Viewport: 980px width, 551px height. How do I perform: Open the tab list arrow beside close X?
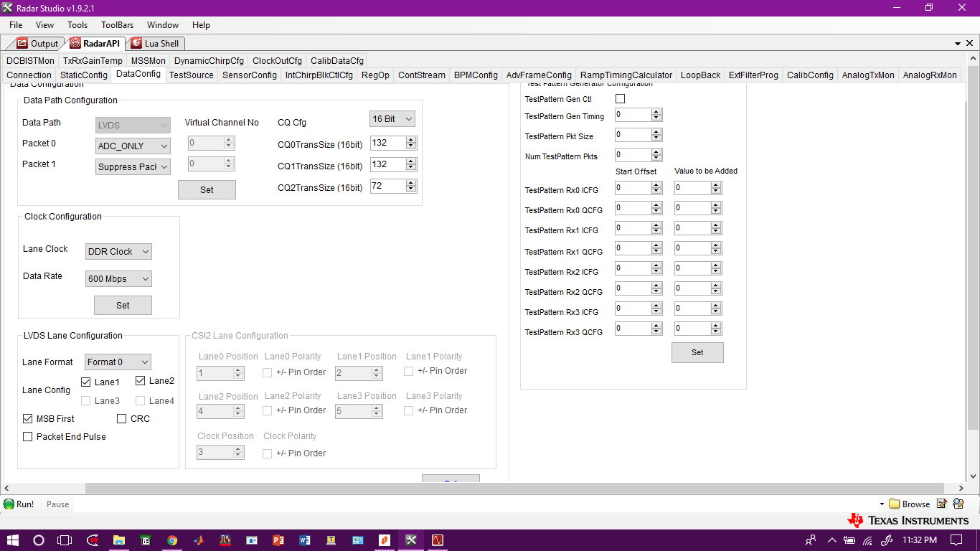click(958, 43)
